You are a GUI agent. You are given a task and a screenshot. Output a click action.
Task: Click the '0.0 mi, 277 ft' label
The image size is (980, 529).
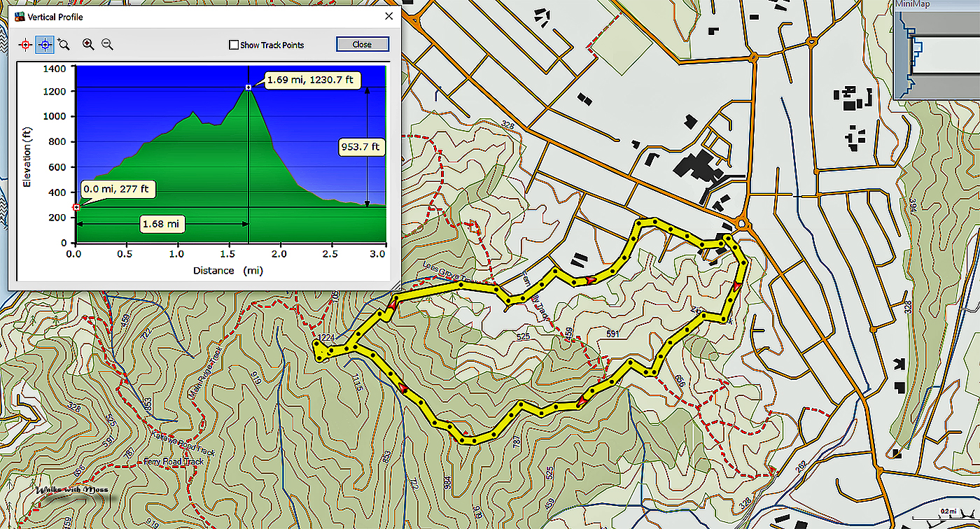point(118,189)
